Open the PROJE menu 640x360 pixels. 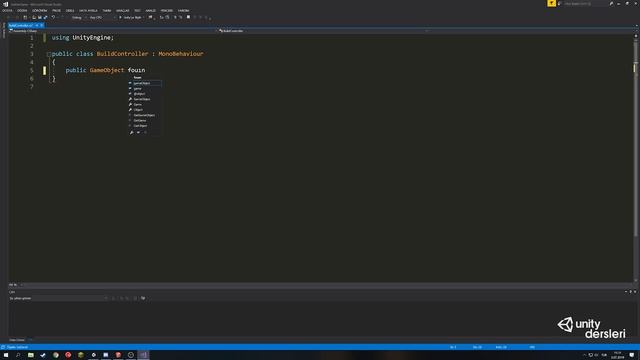(x=56, y=11)
